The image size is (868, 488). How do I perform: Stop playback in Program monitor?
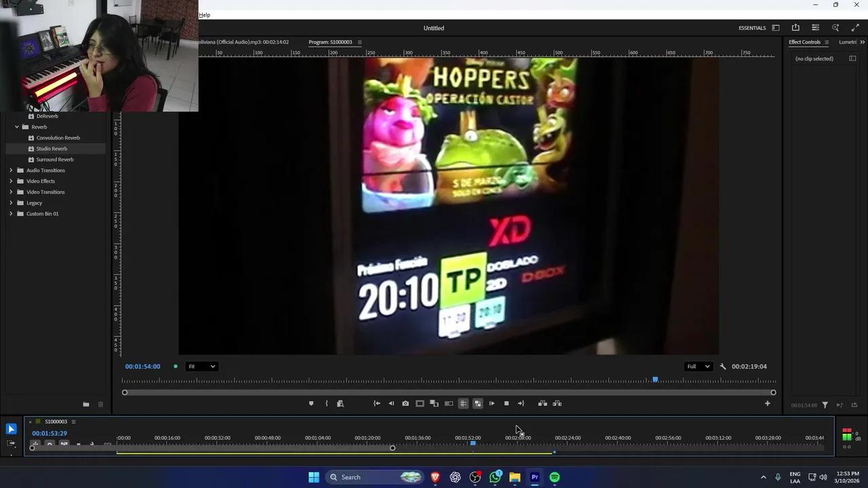point(506,403)
